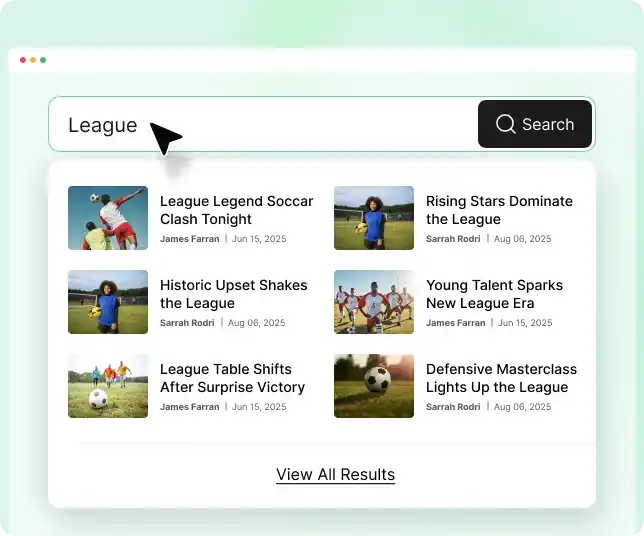
Task: Click the magnifying glass search icon
Action: coord(505,124)
